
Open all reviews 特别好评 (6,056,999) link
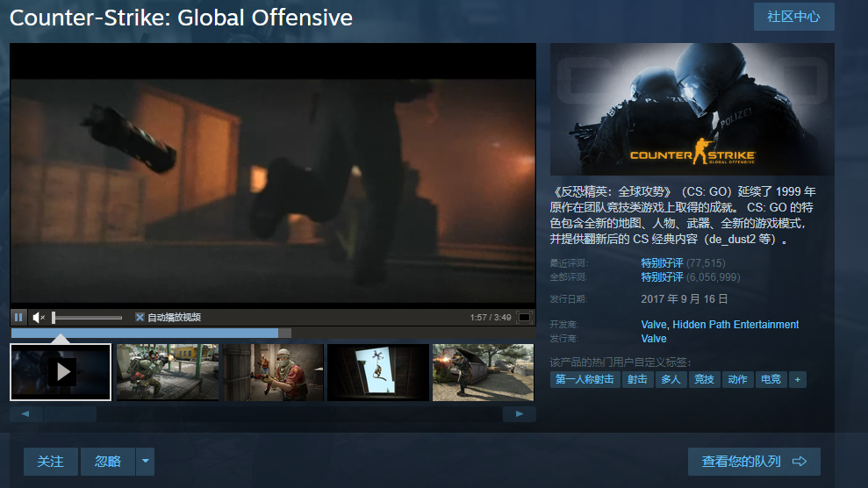tap(691, 277)
